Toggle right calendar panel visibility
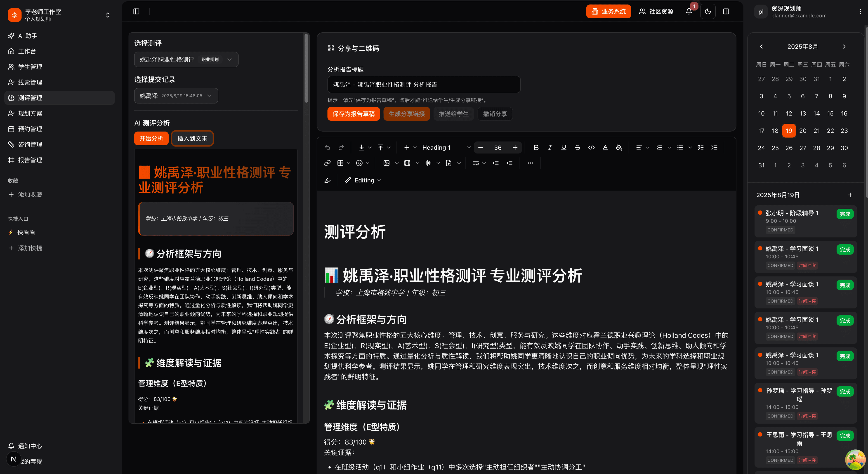Image resolution: width=868 pixels, height=474 pixels. (726, 12)
